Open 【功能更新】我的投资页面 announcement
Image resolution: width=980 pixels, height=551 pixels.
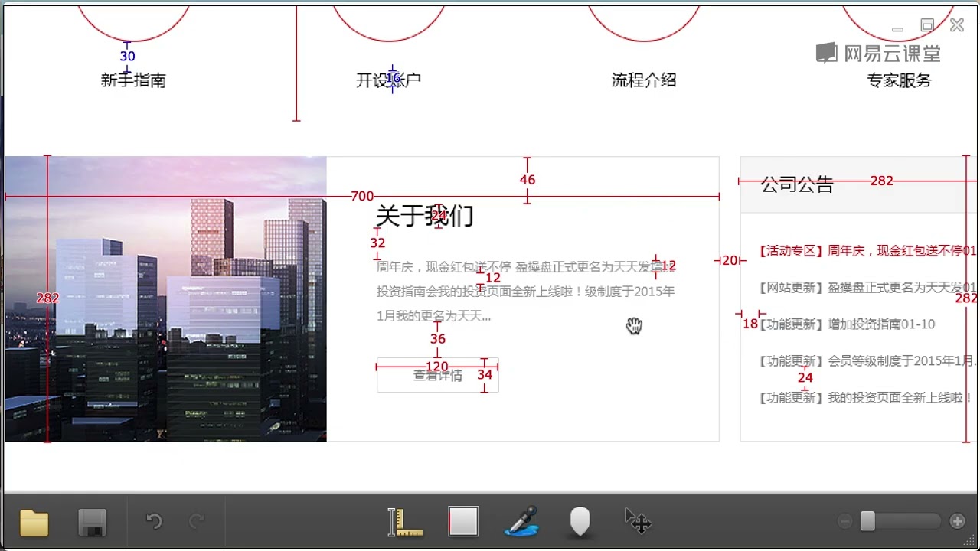[864, 398]
